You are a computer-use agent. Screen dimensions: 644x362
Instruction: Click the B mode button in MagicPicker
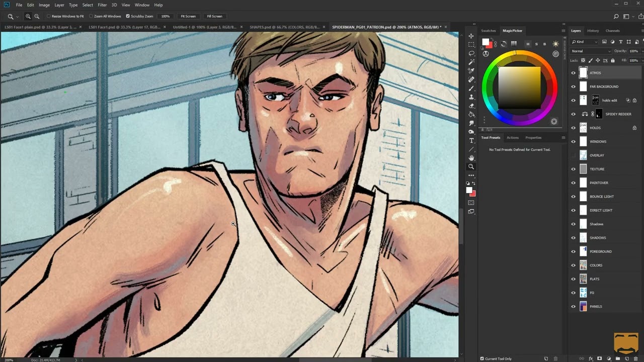pos(545,44)
